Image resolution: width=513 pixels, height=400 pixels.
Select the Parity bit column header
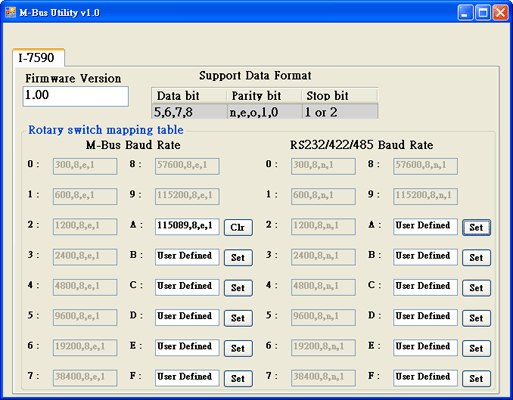(x=265, y=96)
